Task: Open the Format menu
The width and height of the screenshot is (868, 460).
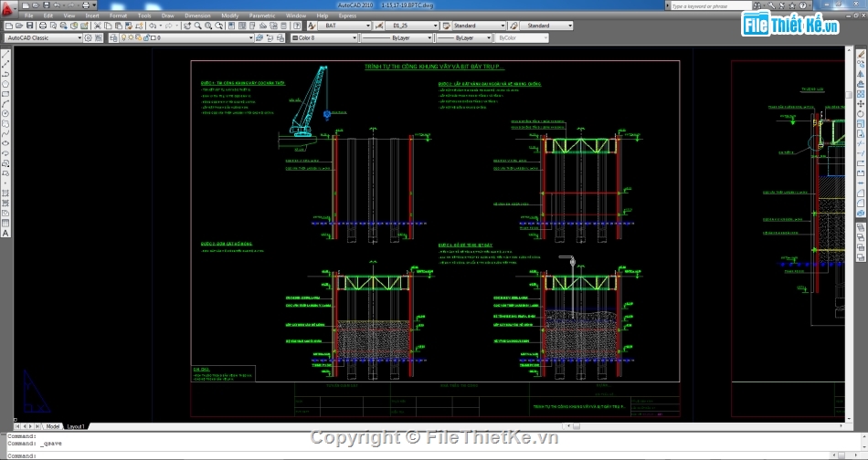Action: pos(118,16)
